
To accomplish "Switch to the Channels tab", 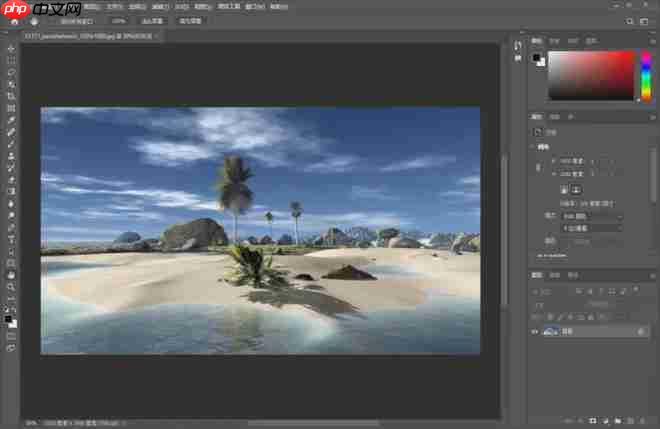I will (x=555, y=275).
